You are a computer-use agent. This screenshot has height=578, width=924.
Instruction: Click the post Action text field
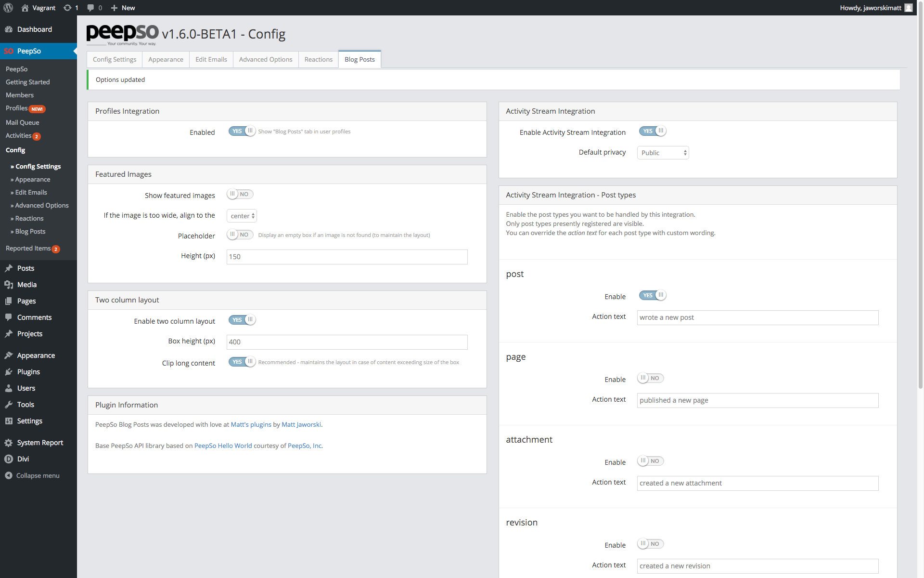pos(757,317)
